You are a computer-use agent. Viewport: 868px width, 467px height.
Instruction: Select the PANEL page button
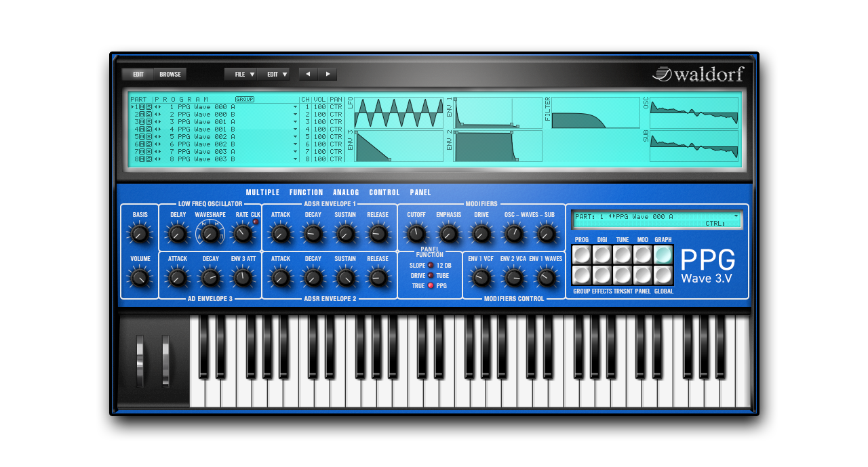[x=643, y=275]
